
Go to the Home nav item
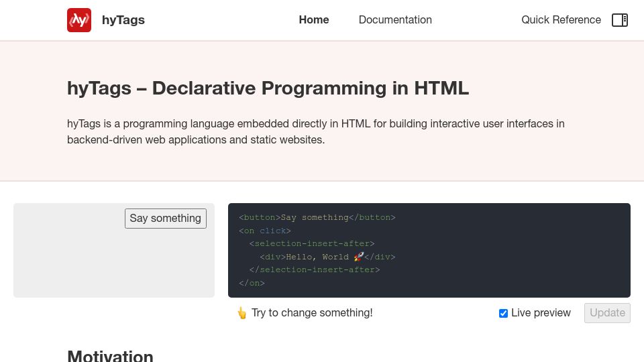tap(314, 19)
